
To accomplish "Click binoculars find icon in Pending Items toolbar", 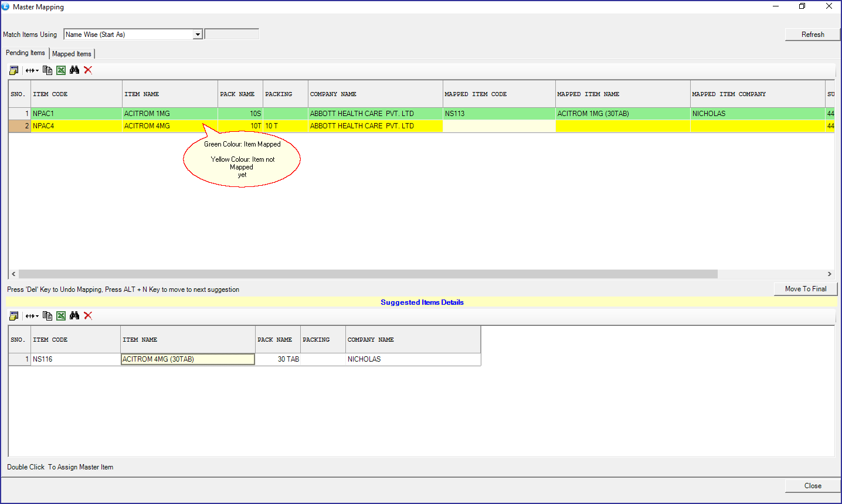I will 74,70.
